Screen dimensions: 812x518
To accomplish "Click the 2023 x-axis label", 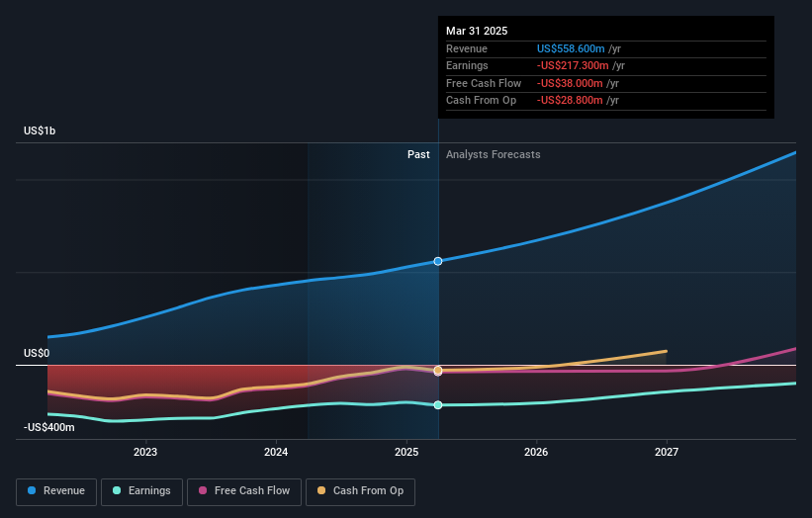I will click(145, 452).
